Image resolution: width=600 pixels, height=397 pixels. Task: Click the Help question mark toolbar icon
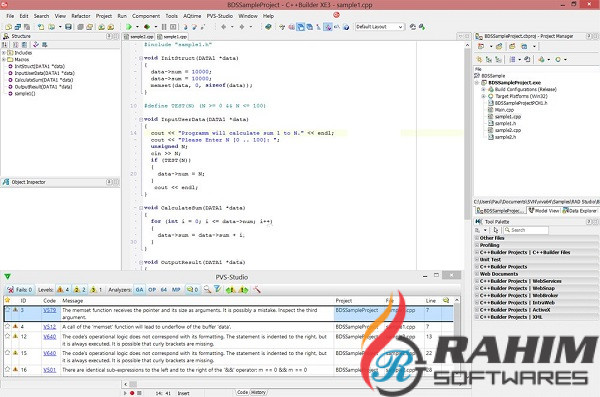pos(346,27)
